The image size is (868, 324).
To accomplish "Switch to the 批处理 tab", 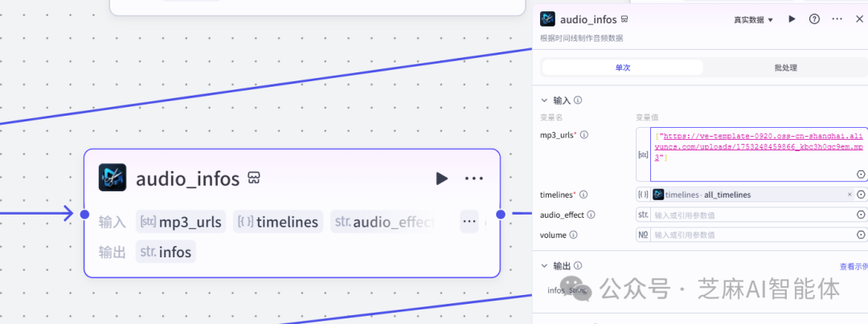I will [x=785, y=68].
